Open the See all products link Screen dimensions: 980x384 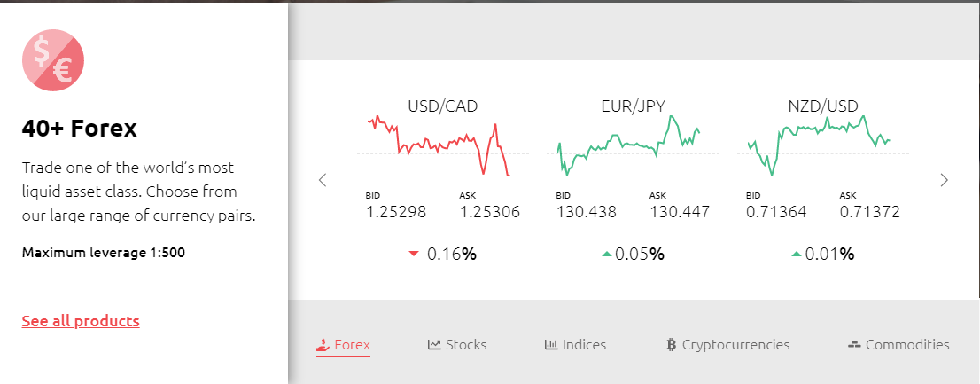click(x=81, y=321)
